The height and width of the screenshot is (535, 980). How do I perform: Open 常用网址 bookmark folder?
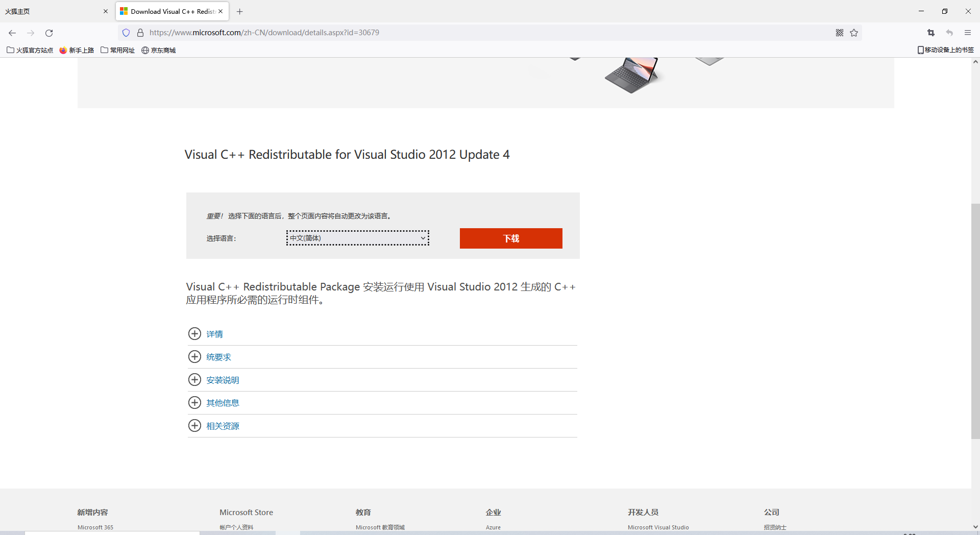coord(118,50)
